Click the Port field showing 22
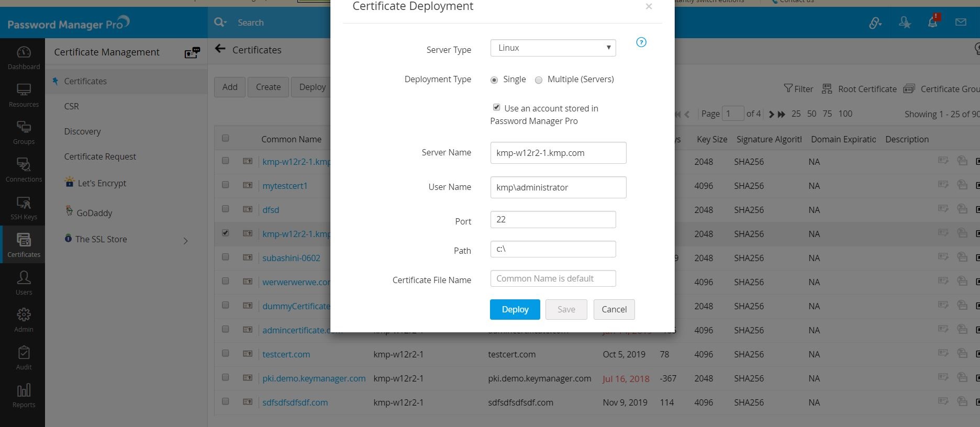The image size is (980, 427). [553, 219]
